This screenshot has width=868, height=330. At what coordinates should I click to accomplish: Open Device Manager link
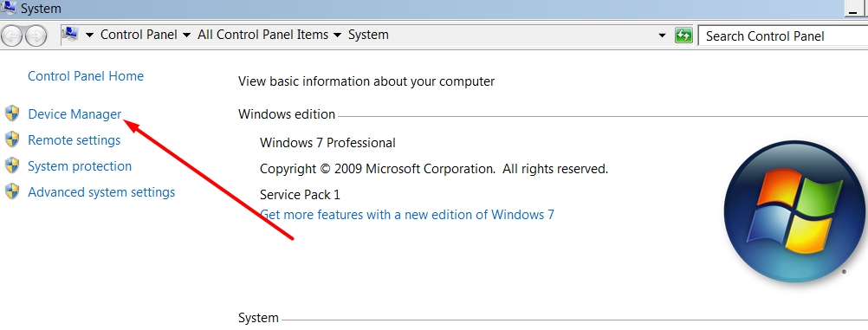coord(74,114)
